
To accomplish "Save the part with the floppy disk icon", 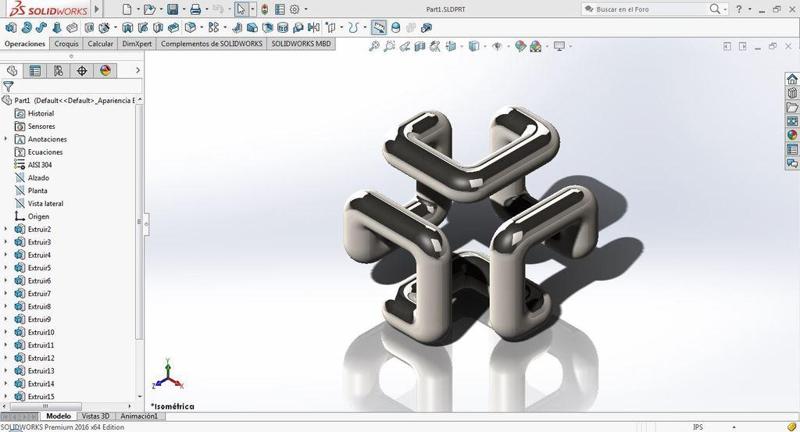I will tap(172, 9).
